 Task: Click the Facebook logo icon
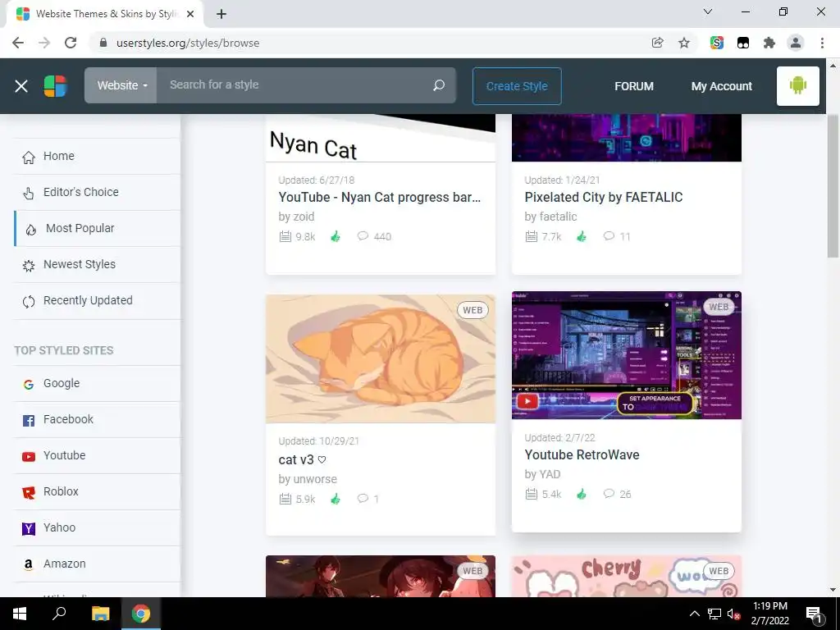point(29,421)
